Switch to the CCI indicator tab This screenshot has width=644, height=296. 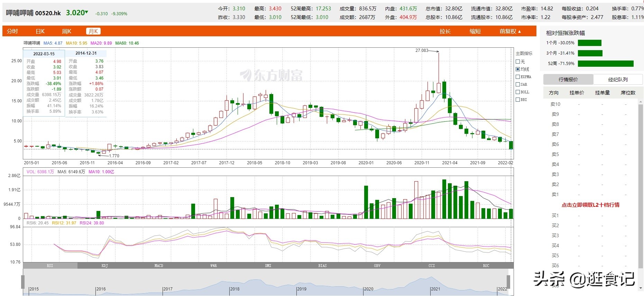pyautogui.click(x=432, y=266)
